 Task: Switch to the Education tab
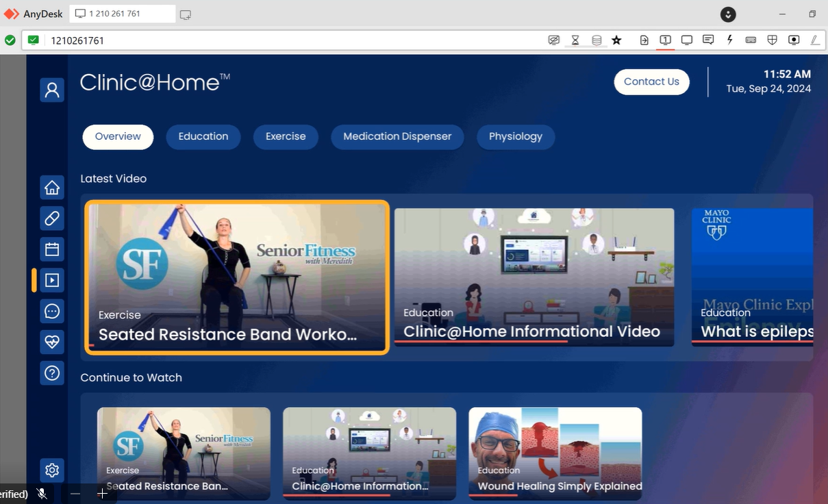coord(203,136)
